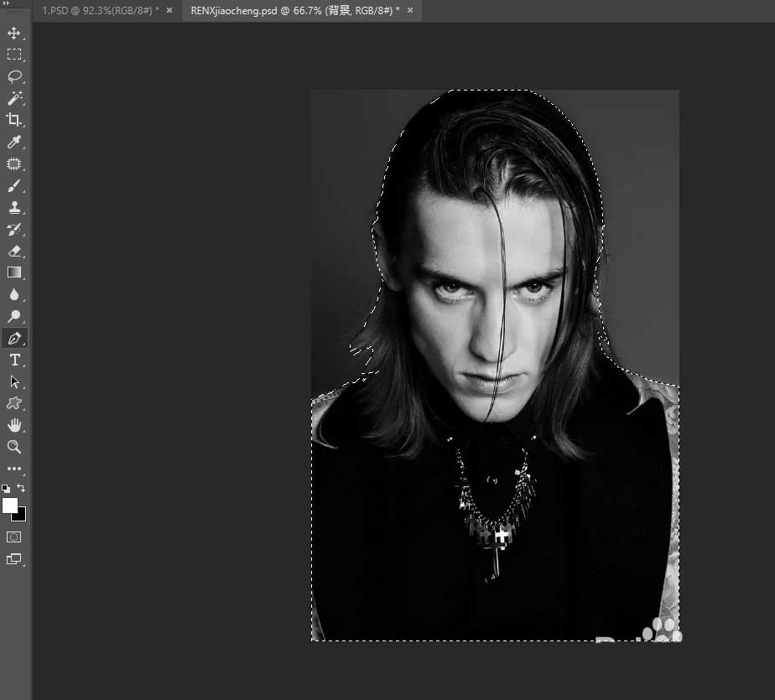Select the Eyedropper tool
Image resolution: width=775 pixels, height=700 pixels.
[x=13, y=143]
